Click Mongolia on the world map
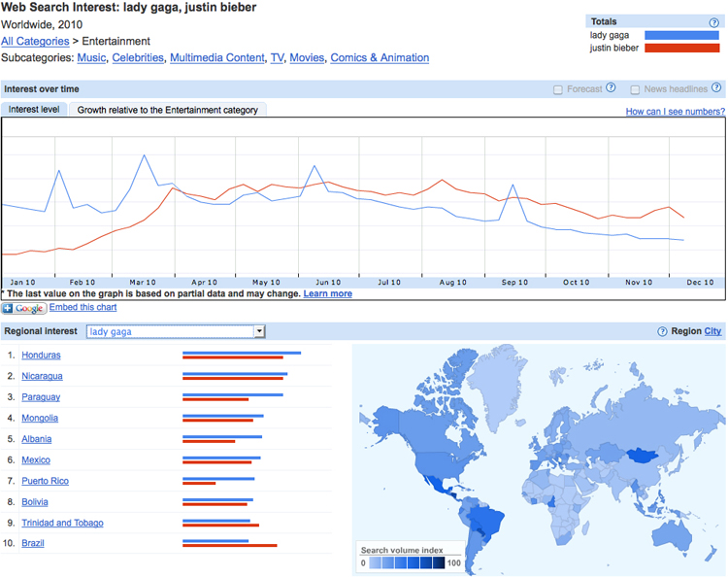Viewport: 728px width, 577px height. pos(639,454)
